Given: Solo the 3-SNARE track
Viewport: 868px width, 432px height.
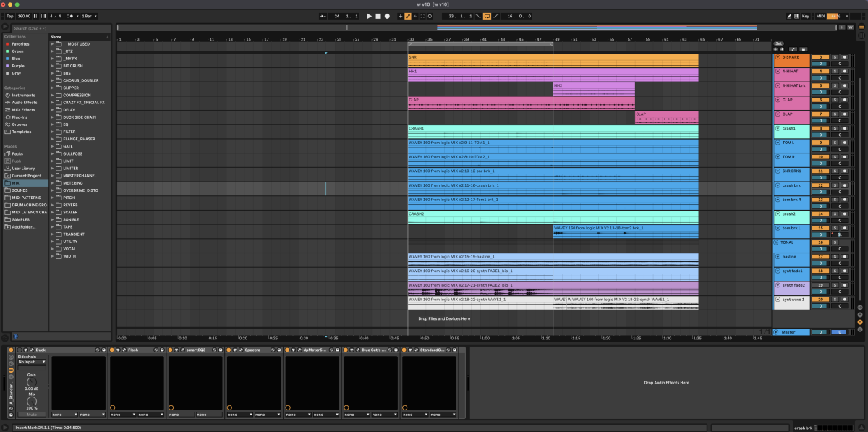Looking at the screenshot, I should tap(834, 56).
